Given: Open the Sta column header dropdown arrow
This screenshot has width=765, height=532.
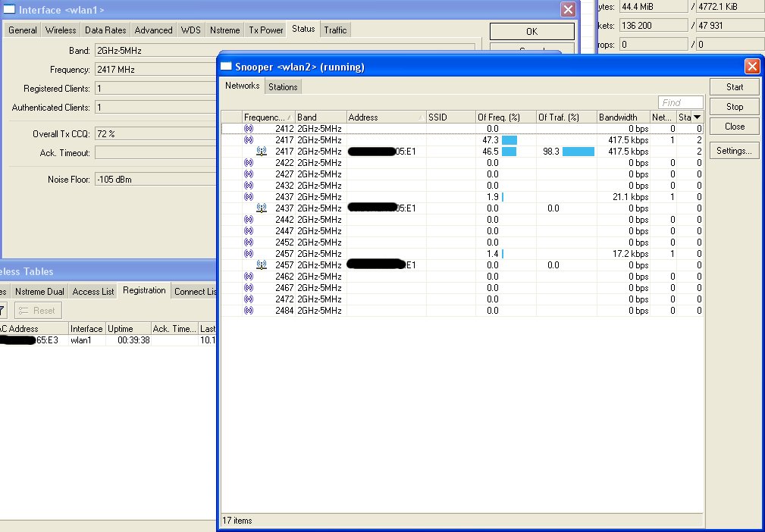Looking at the screenshot, I should click(698, 117).
